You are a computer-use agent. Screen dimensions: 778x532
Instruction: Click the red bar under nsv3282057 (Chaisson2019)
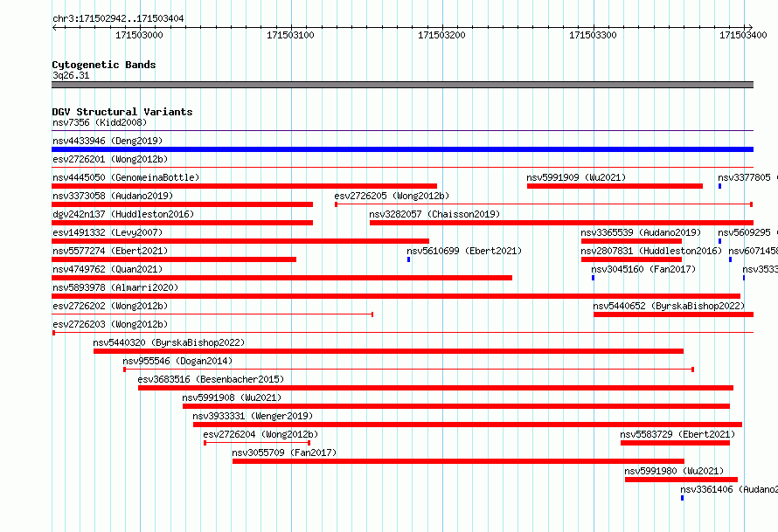pos(562,223)
